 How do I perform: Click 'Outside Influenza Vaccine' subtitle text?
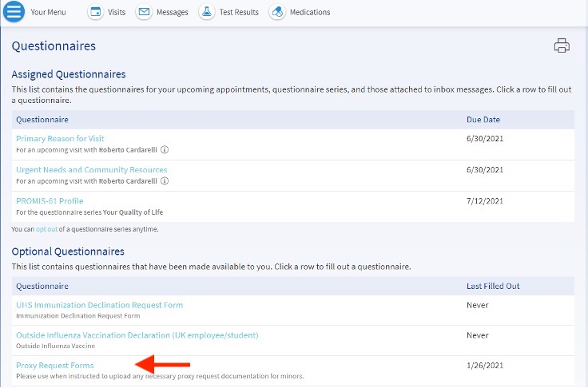55,346
